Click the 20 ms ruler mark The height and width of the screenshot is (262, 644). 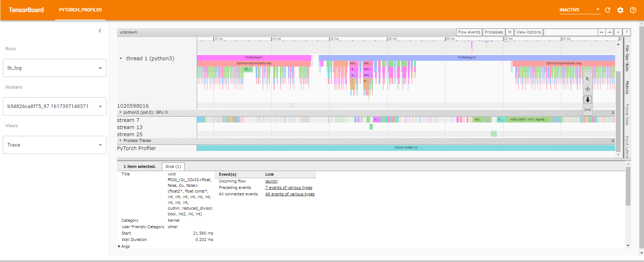coord(450,39)
